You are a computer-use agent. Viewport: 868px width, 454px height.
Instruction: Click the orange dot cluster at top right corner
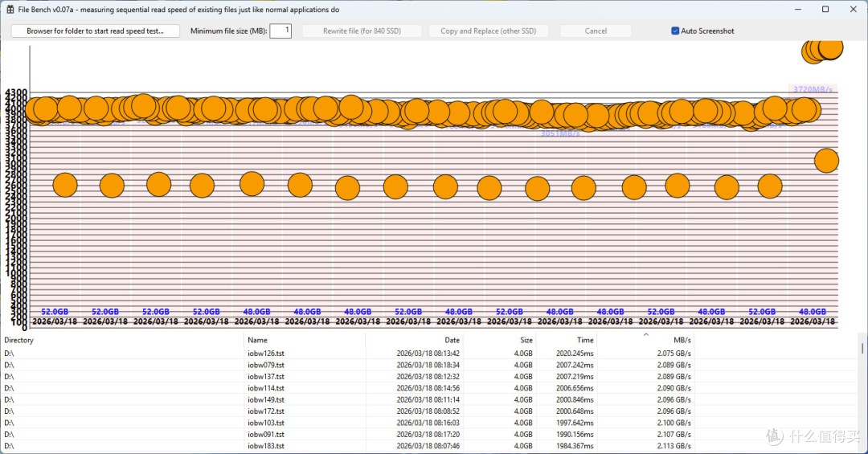[x=823, y=51]
